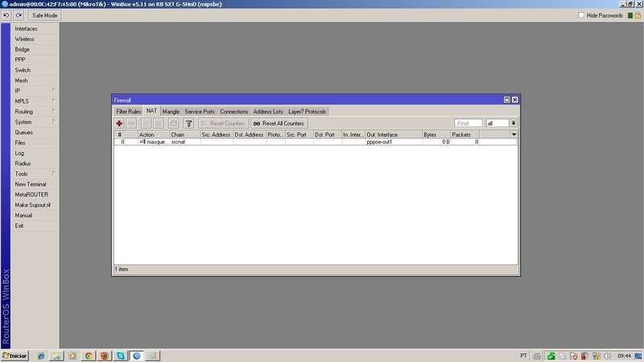The height and width of the screenshot is (362, 644).
Task: Click the green status indicator at top right
Action: (x=630, y=15)
